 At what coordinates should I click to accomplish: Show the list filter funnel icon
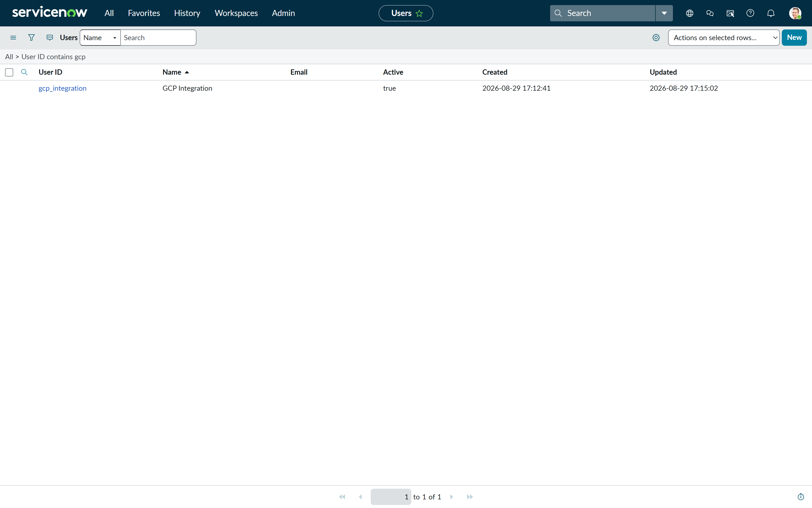pos(31,38)
